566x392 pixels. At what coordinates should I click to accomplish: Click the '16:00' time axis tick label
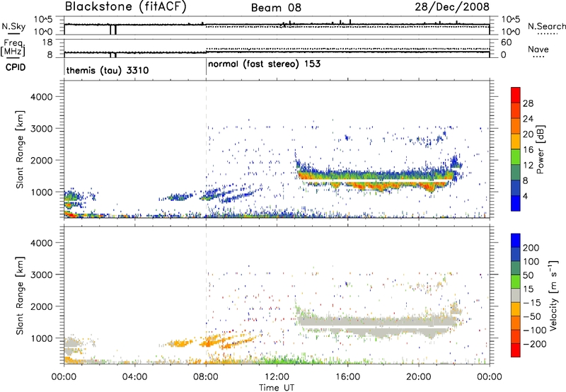point(348,377)
